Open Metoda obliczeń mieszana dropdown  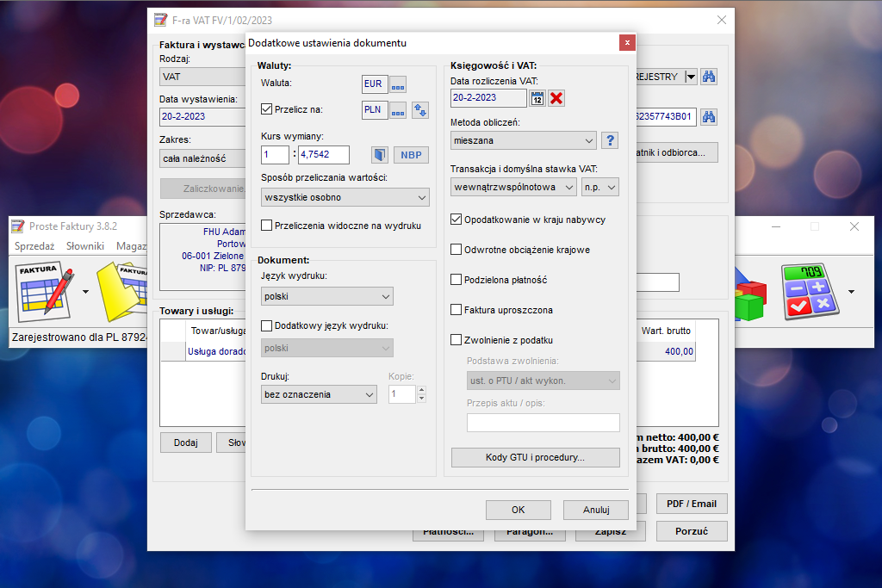point(523,140)
